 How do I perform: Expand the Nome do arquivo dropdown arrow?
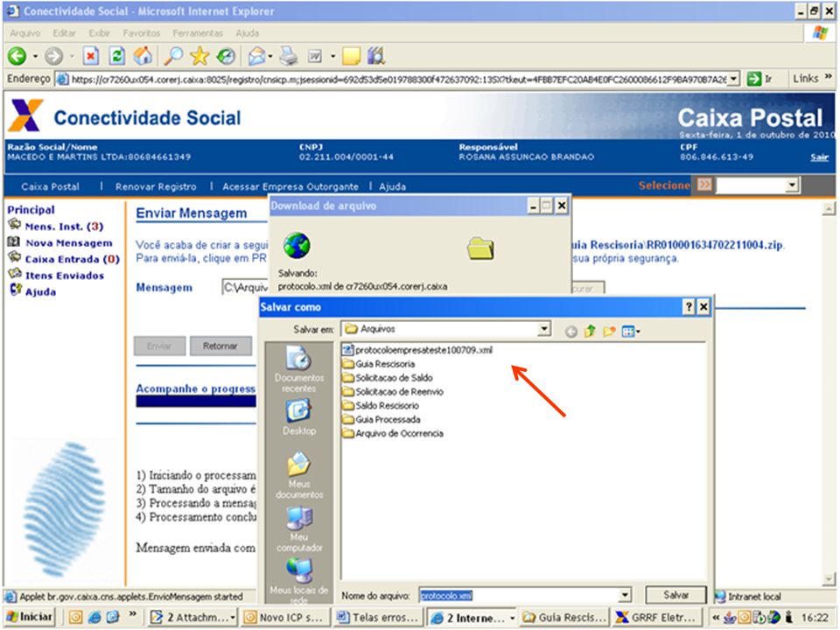(624, 595)
